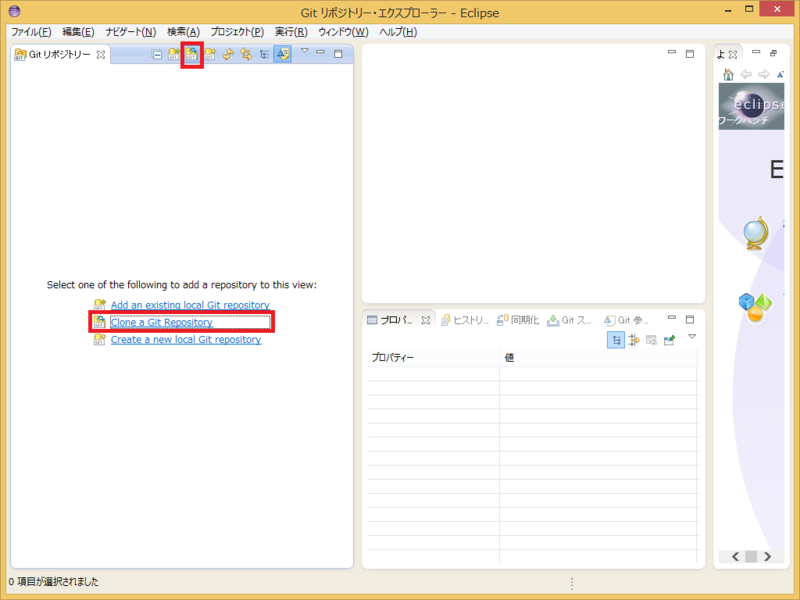
Task: Click the Welcome back arrow
Action: tap(746, 74)
